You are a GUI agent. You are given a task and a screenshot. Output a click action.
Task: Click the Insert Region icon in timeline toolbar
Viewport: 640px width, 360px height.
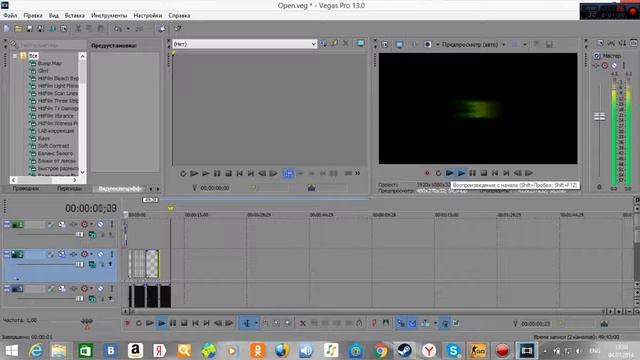pos(385,323)
